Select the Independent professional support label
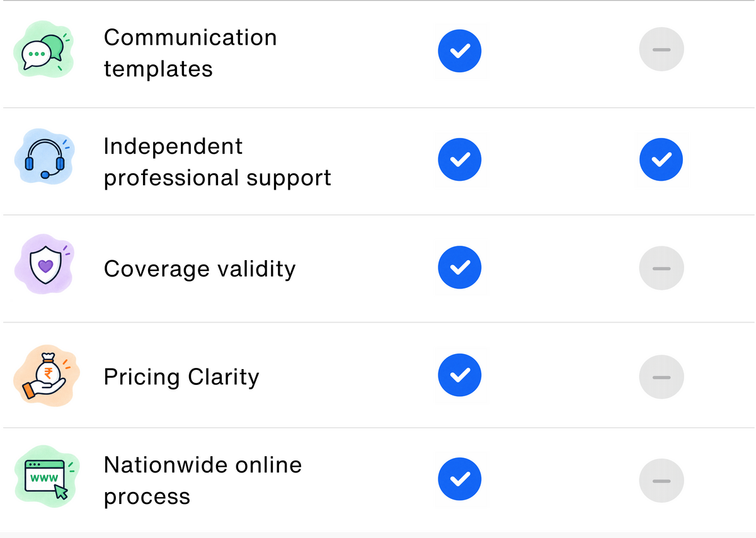The image size is (756, 538). [217, 162]
